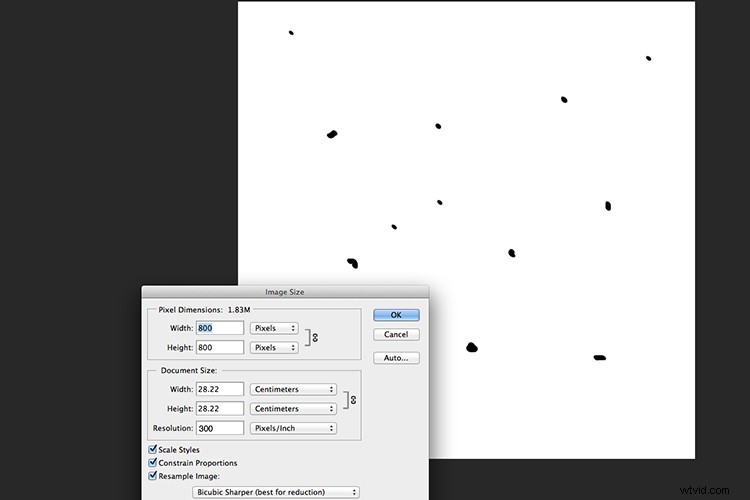Image resolution: width=750 pixels, height=500 pixels.
Task: Click the Pixel Dimensions 1.83M label
Action: (204, 310)
